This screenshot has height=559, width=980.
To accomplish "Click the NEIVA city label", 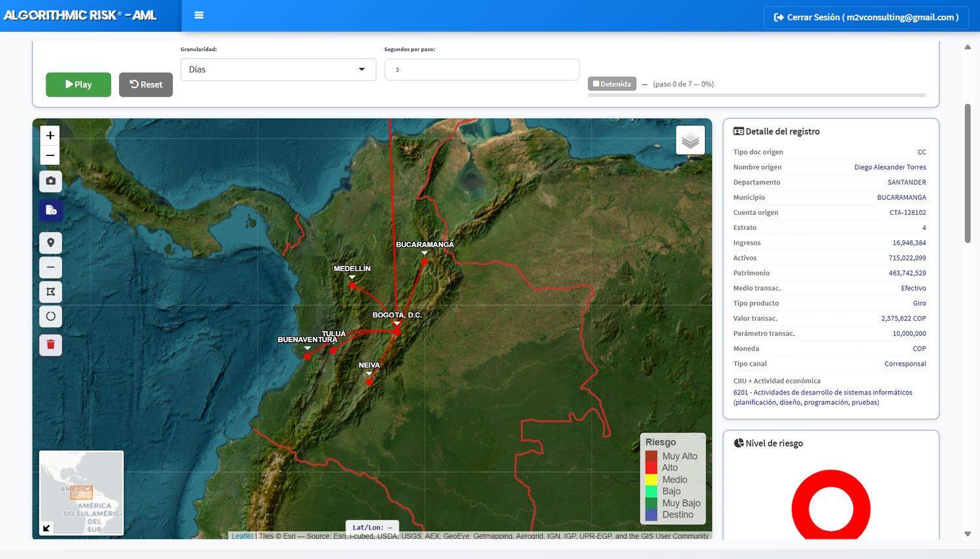I will coord(369,365).
